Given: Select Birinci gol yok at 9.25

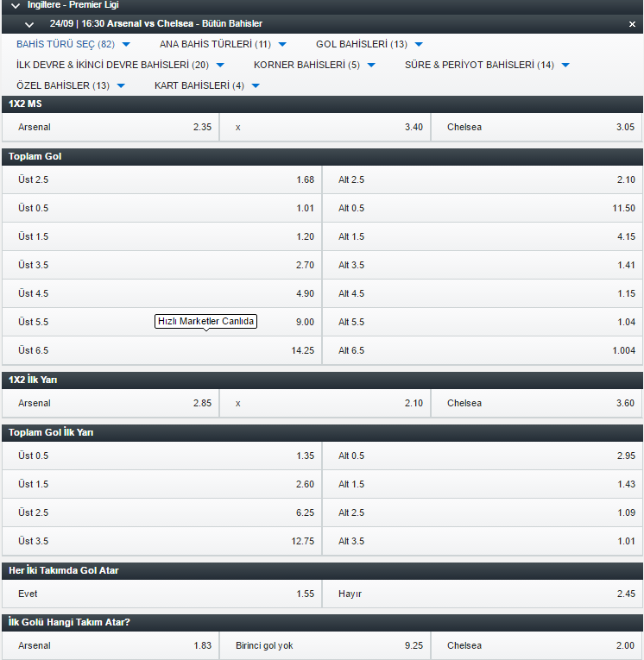Looking at the screenshot, I should pos(325,645).
